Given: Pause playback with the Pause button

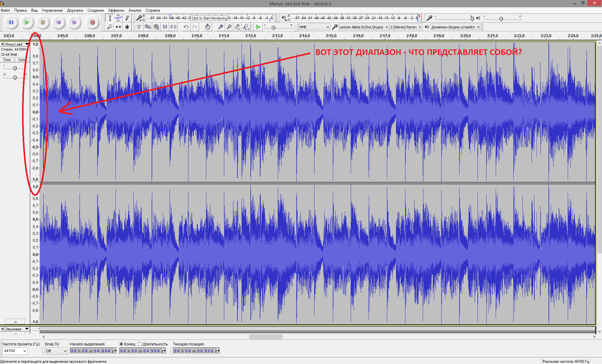Looking at the screenshot, I should tap(11, 22).
